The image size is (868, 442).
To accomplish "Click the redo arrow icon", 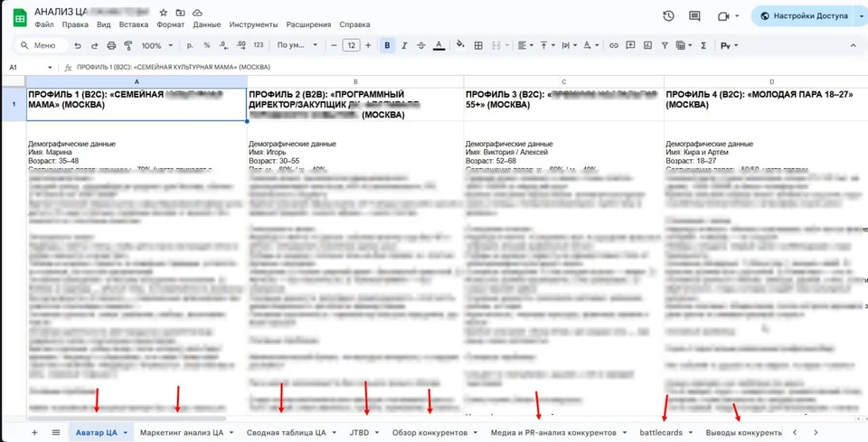I will [x=95, y=45].
